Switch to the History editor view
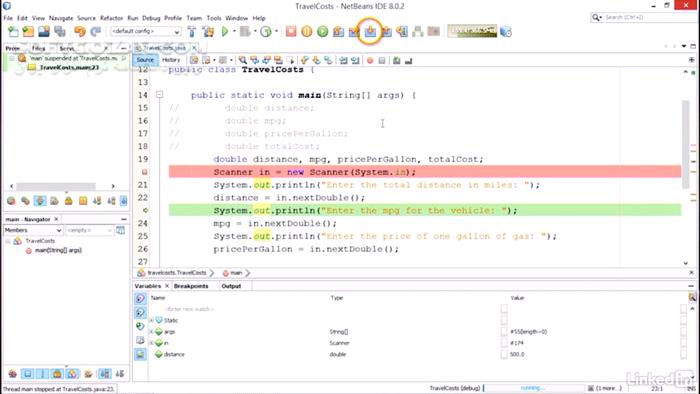700x394 pixels. tap(171, 60)
